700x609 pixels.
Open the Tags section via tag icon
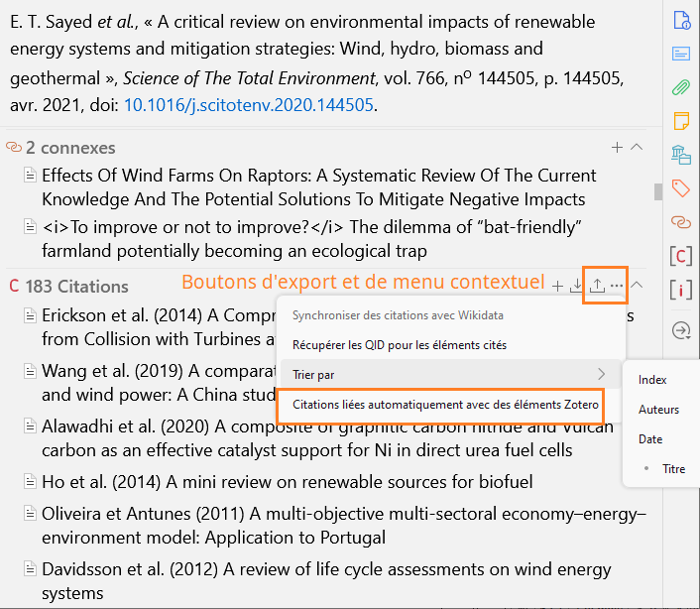tap(681, 187)
